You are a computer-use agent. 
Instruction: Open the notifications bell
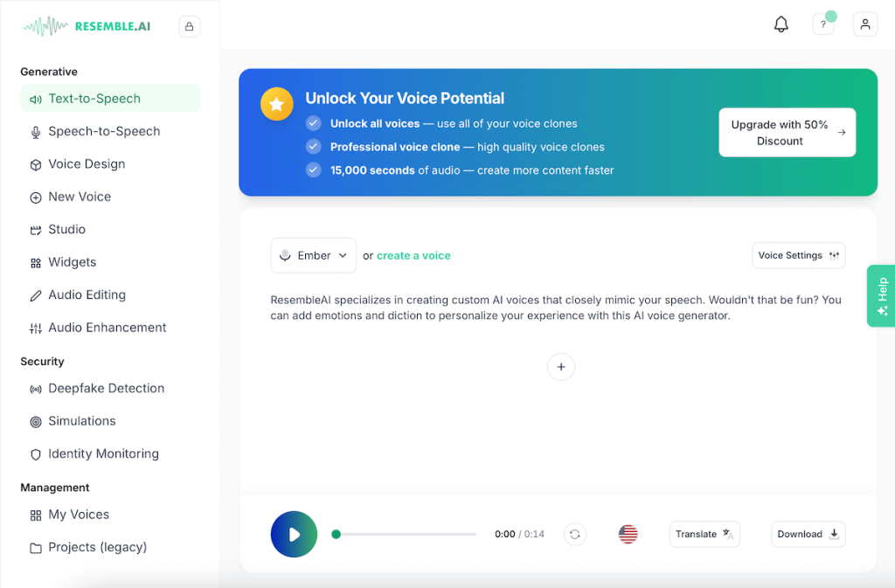coord(781,24)
